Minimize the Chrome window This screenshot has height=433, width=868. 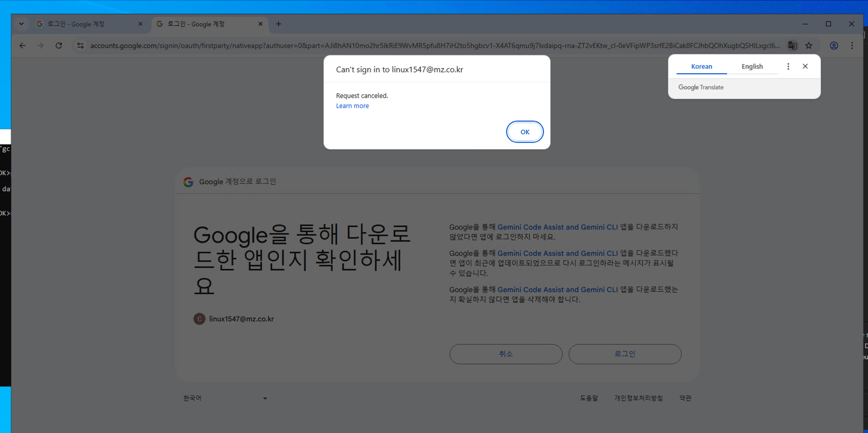pos(805,24)
